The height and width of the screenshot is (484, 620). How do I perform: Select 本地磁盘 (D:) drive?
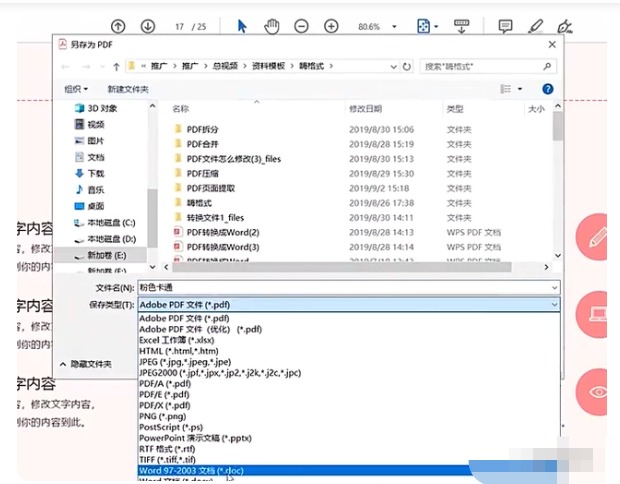click(105, 239)
